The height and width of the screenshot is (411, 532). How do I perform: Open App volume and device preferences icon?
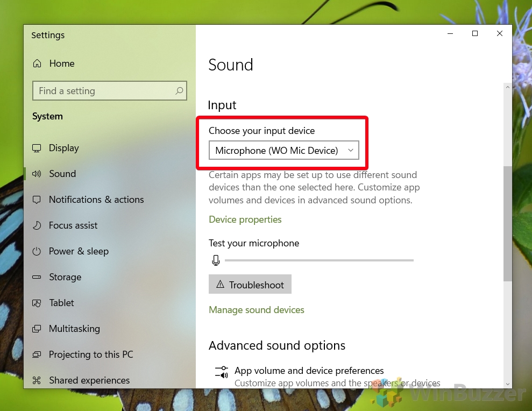click(x=221, y=371)
